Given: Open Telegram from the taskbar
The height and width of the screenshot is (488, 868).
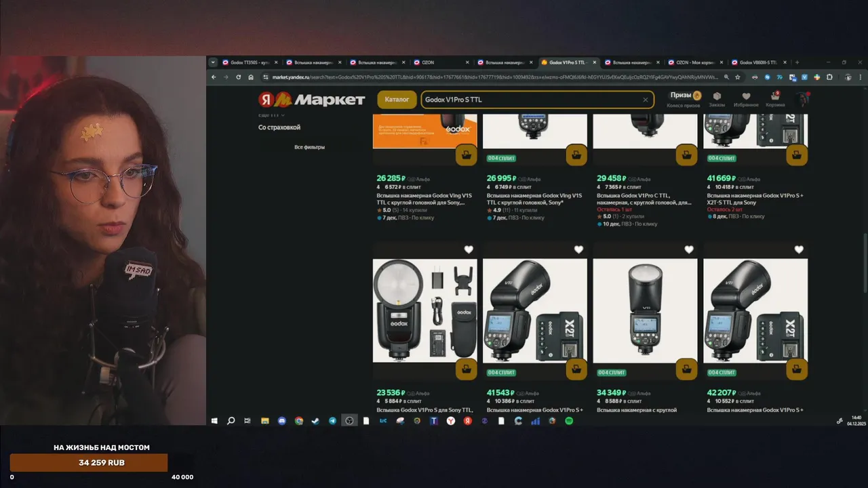Looking at the screenshot, I should 332,421.
